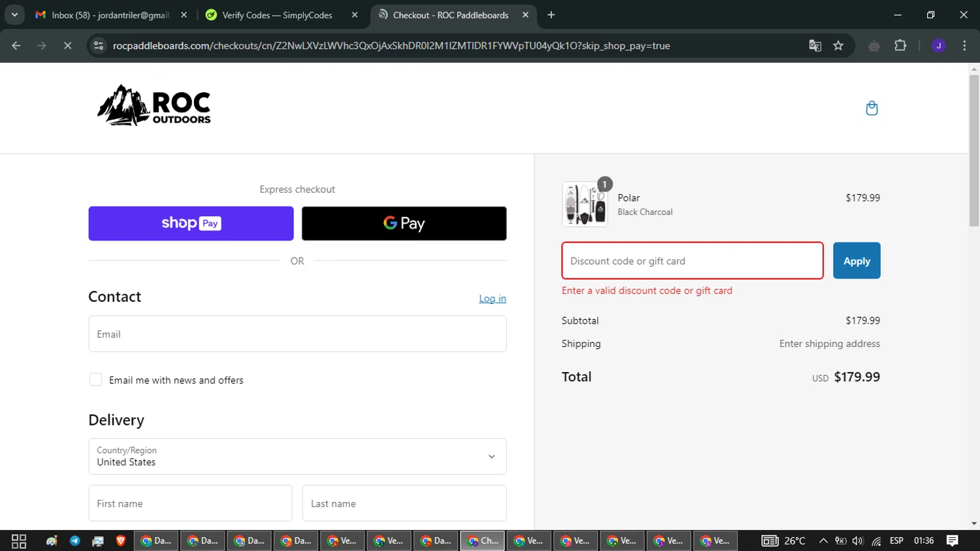Click the browser forward arrow

click(x=42, y=46)
